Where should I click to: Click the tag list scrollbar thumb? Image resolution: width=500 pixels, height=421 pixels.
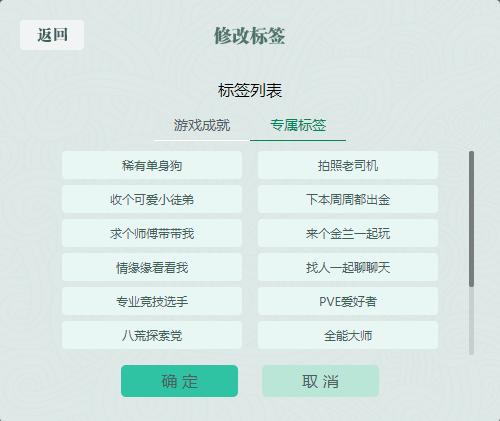tap(471, 219)
